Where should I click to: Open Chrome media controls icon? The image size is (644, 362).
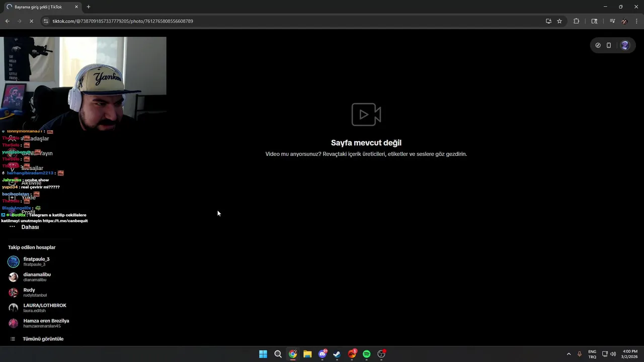coord(612,21)
